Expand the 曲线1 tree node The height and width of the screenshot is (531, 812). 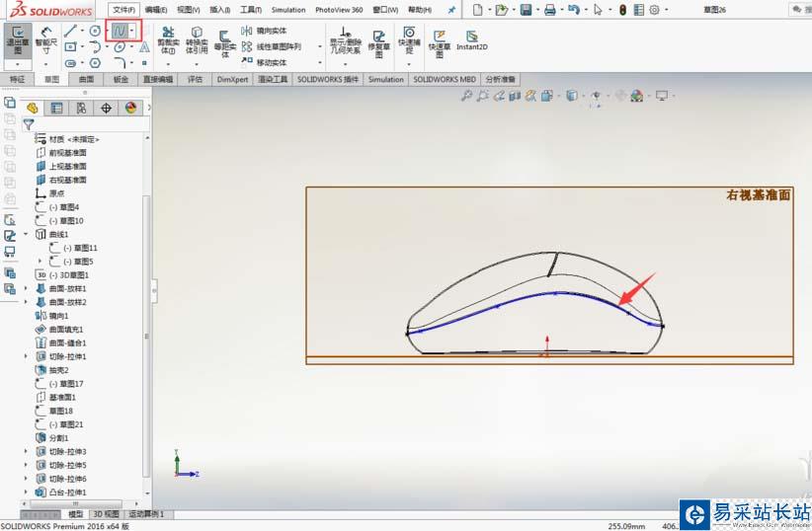(27, 235)
